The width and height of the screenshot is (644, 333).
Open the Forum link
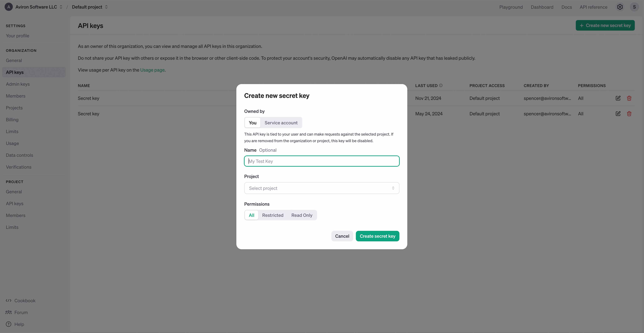(x=21, y=312)
